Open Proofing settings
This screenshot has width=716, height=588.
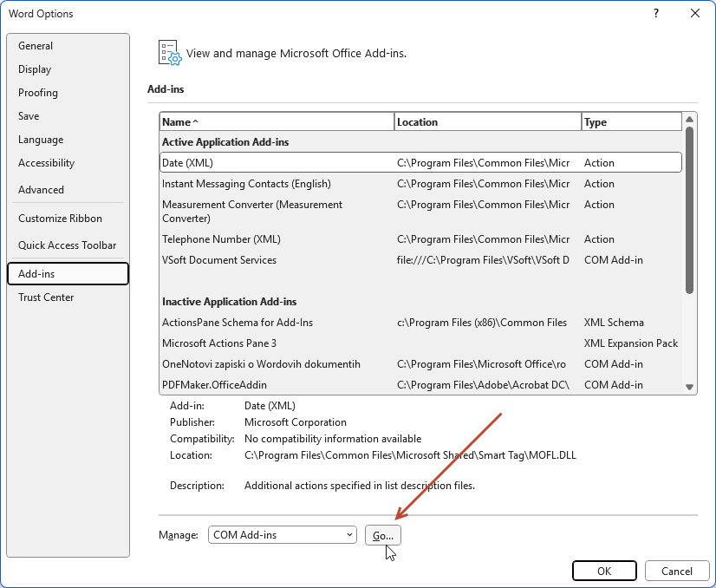(x=68, y=93)
